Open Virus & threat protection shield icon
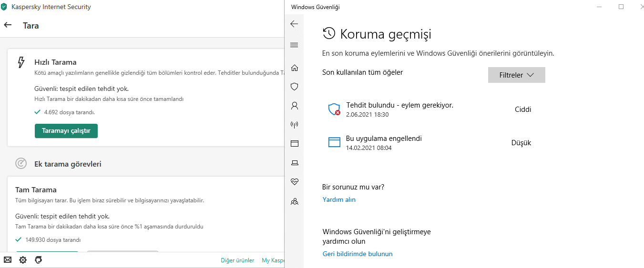644x268 pixels. tap(294, 87)
